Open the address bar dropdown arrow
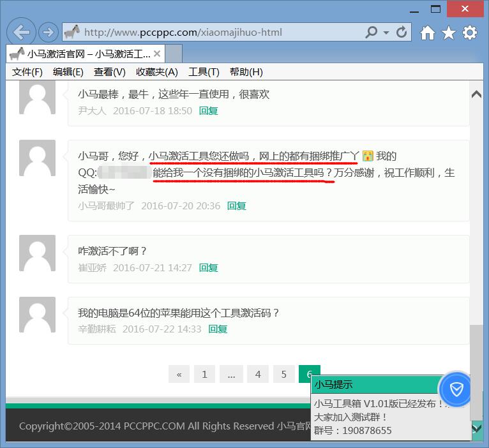The width and height of the screenshot is (489, 448). pyautogui.click(x=386, y=33)
